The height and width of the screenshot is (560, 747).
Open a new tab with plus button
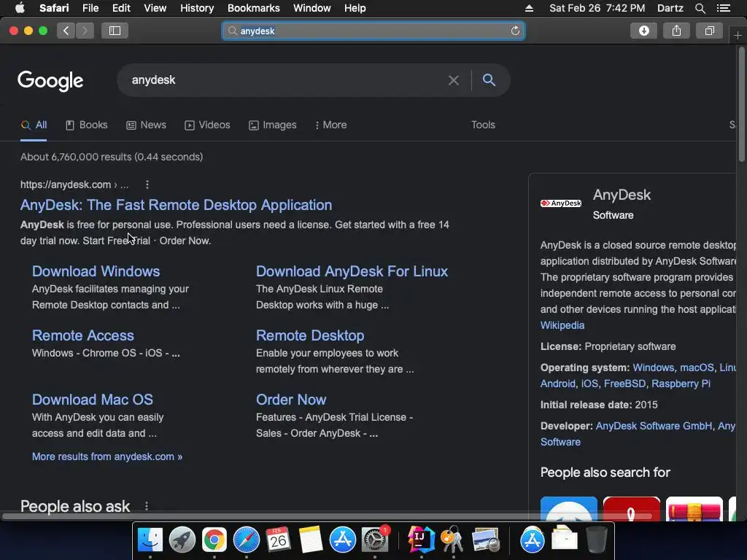[738, 36]
